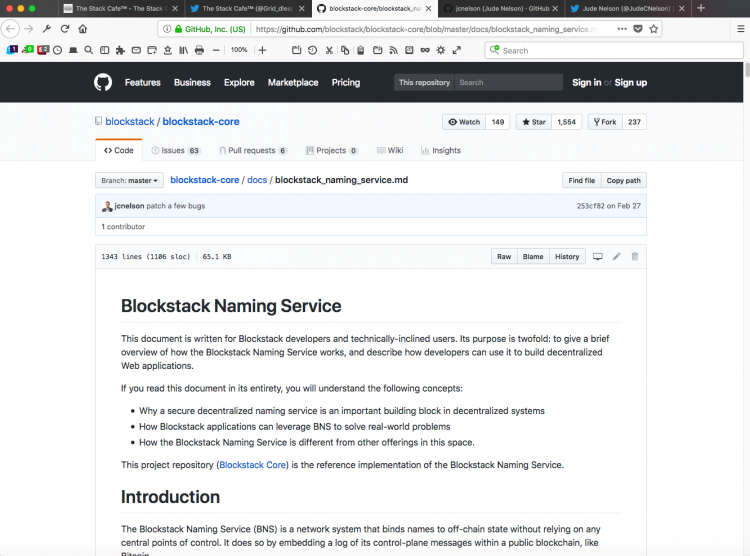Open developer tools wrench icon
This screenshot has width=750, height=556.
pyautogui.click(x=46, y=29)
